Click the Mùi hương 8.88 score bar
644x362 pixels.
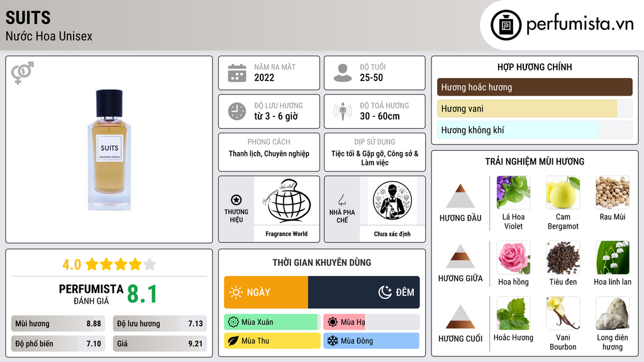[58, 324]
